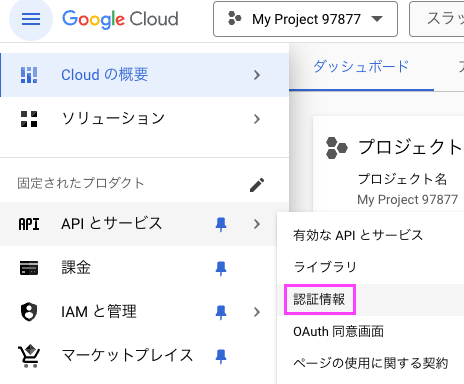Unpin 課金 using its pin icon
The image size is (464, 384).
tap(221, 268)
